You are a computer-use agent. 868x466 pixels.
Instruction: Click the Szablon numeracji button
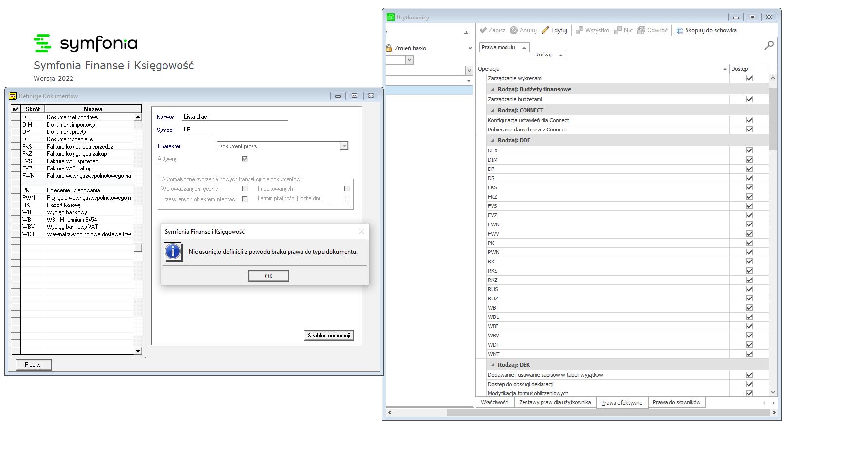[328, 336]
